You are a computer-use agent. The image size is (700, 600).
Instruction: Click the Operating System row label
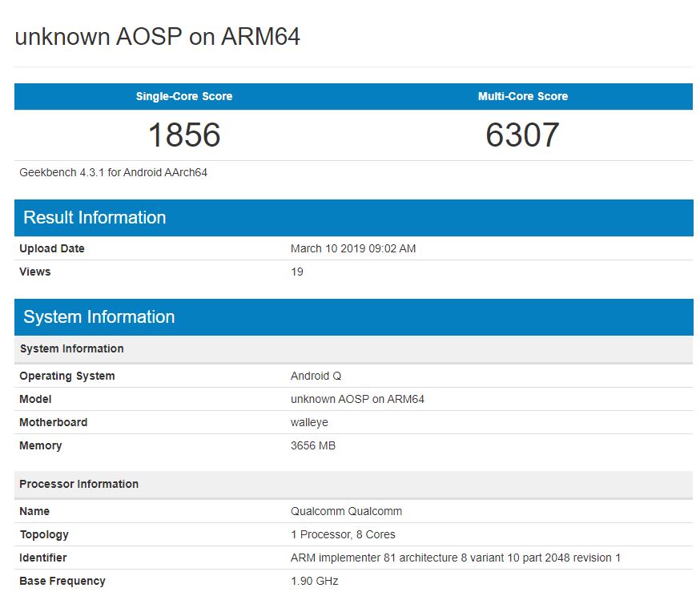tap(67, 376)
